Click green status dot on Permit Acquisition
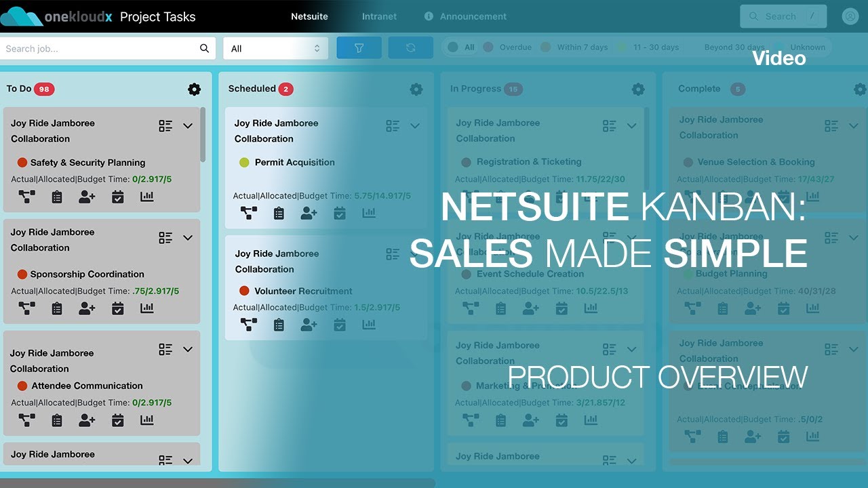 tap(244, 163)
